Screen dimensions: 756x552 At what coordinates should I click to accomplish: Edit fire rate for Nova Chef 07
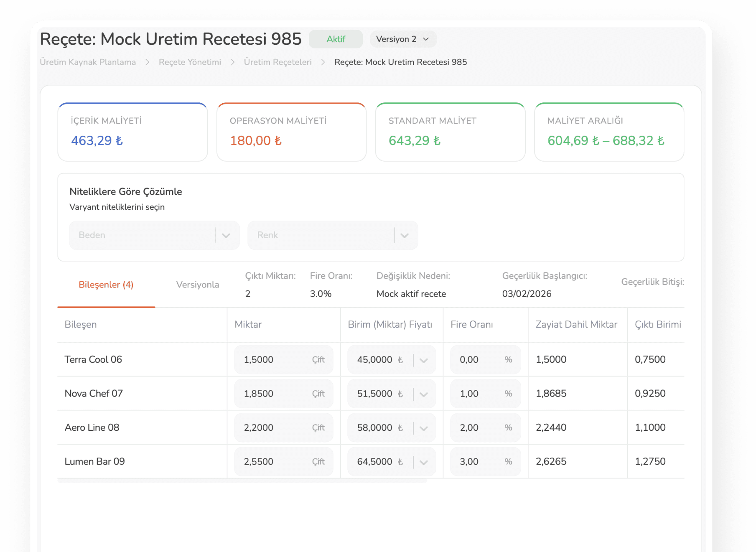pyautogui.click(x=486, y=394)
